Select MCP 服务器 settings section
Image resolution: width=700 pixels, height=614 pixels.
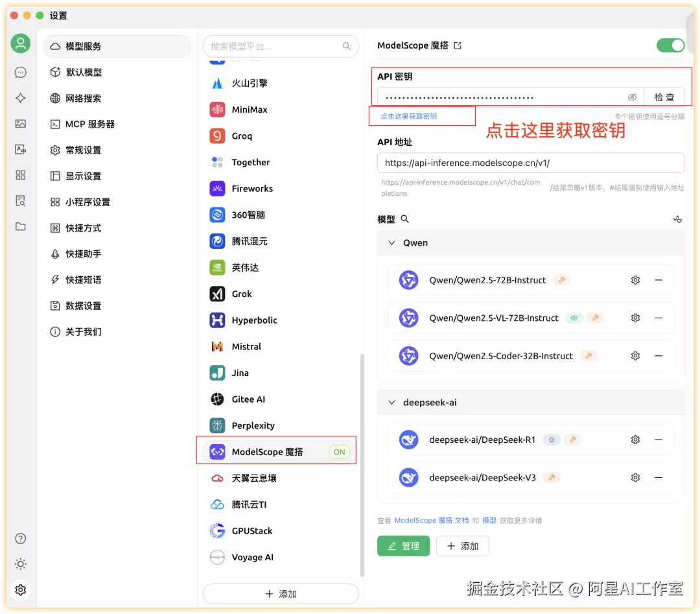[x=117, y=124]
